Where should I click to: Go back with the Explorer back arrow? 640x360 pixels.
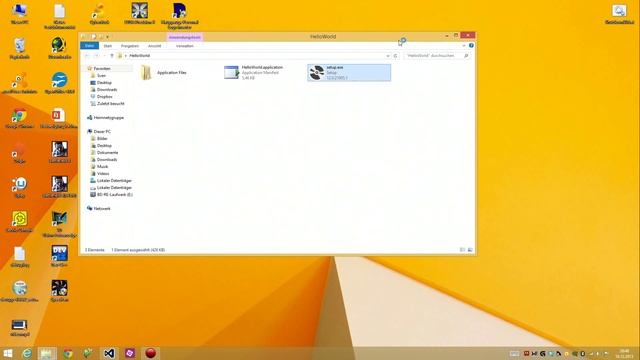coord(87,56)
